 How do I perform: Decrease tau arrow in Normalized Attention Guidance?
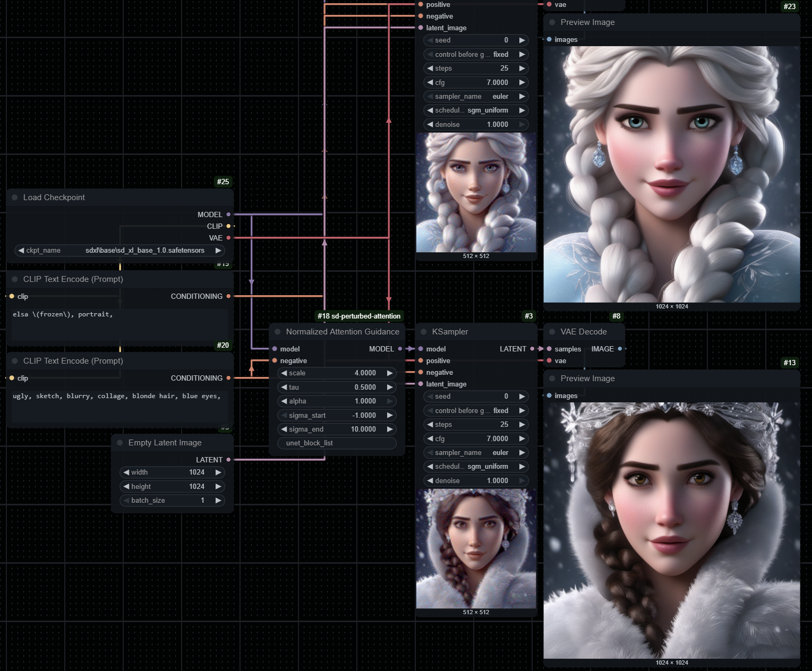(x=284, y=387)
